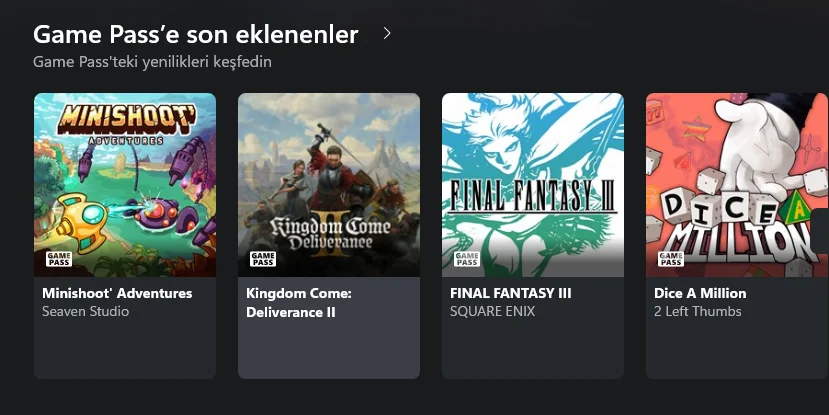This screenshot has width=829, height=415.
Task: Click the 'SQUARE ENIX' publisher label
Action: point(492,311)
